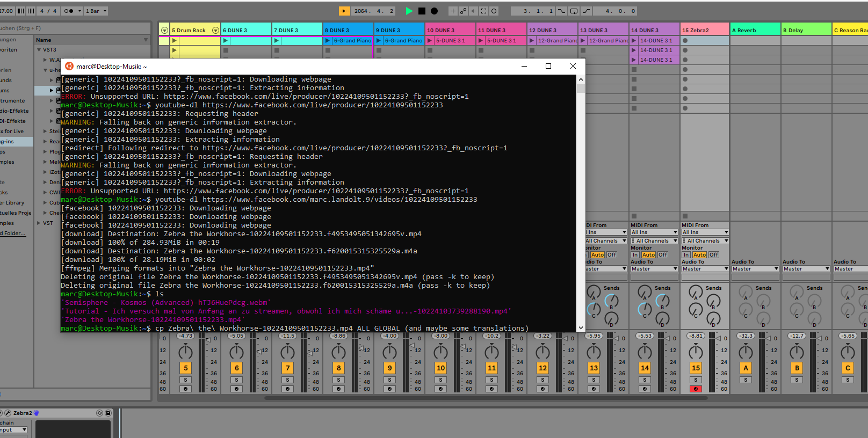Adjust track 15 Send A knob
868x438 pixels.
pyautogui.click(x=696, y=293)
